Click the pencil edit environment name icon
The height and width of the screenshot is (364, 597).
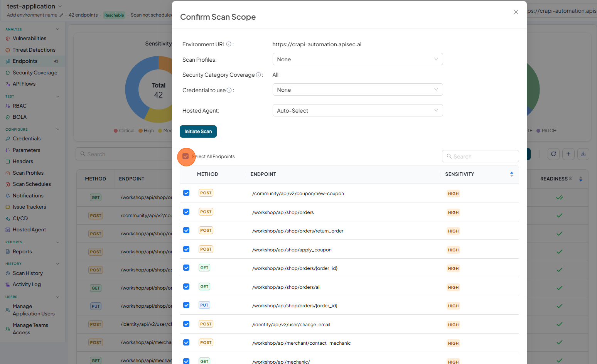point(61,15)
